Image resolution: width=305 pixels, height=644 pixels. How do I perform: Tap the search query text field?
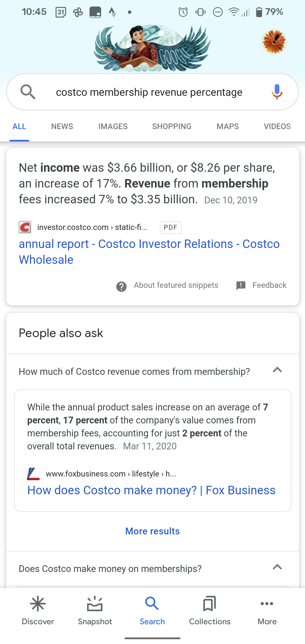149,92
